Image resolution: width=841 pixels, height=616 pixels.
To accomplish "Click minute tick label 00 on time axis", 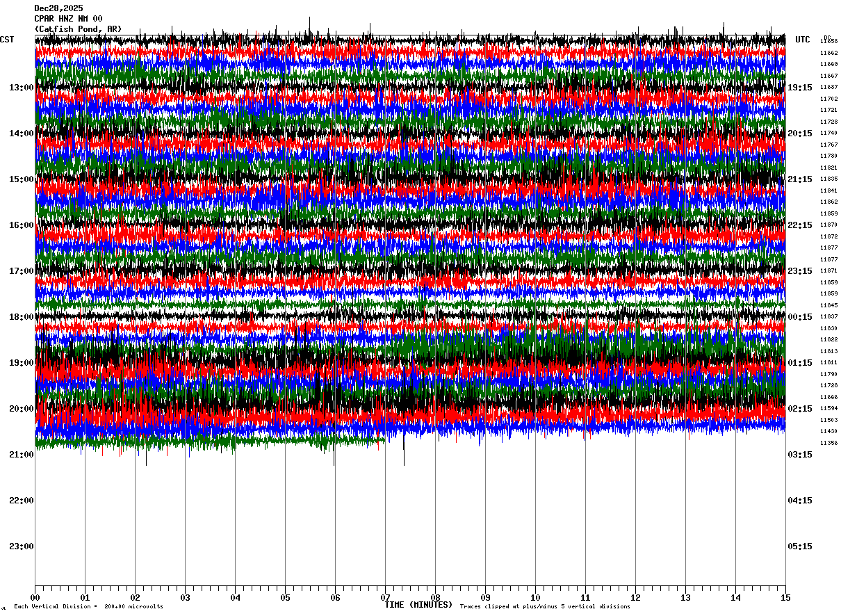I will point(35,597).
